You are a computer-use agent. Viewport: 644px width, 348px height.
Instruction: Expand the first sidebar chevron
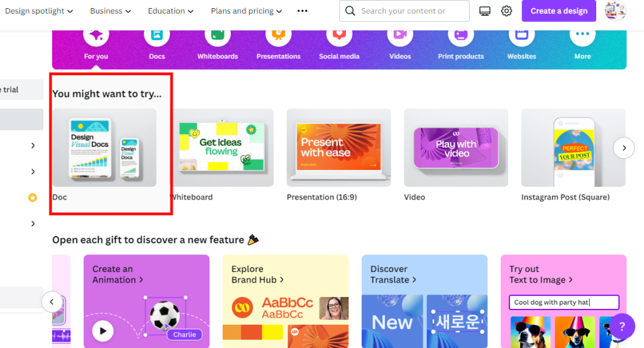33,145
